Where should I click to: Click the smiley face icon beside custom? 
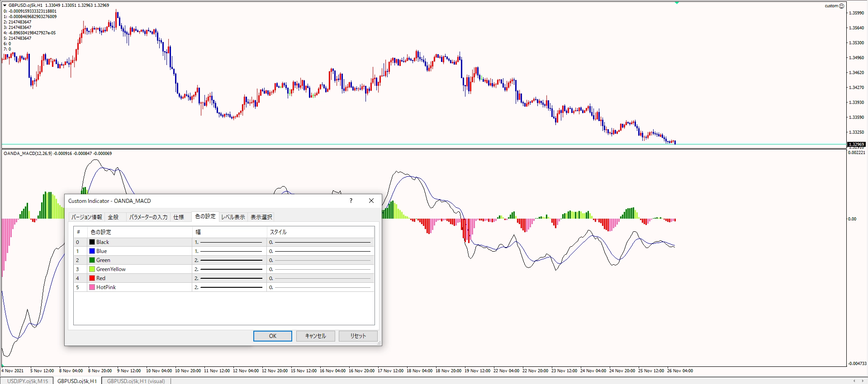click(x=841, y=6)
